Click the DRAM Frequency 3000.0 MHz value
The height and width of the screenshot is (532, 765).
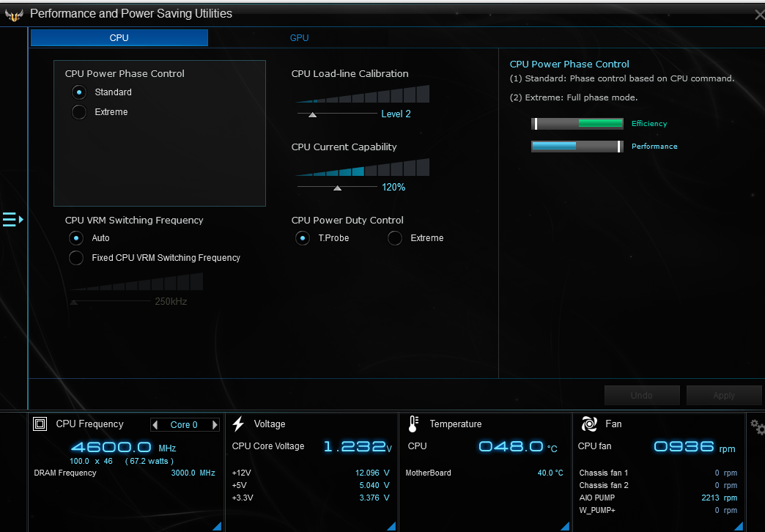click(x=193, y=473)
